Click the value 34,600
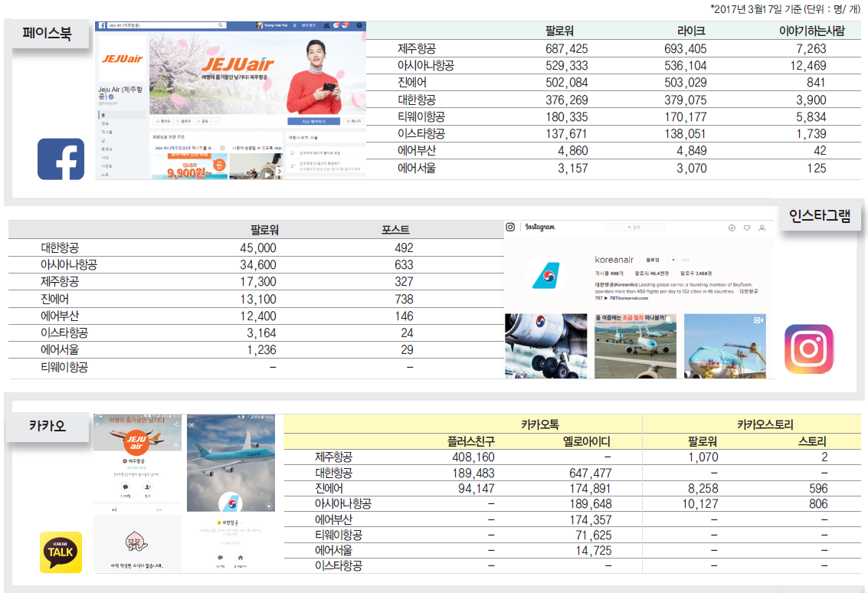 (x=258, y=265)
